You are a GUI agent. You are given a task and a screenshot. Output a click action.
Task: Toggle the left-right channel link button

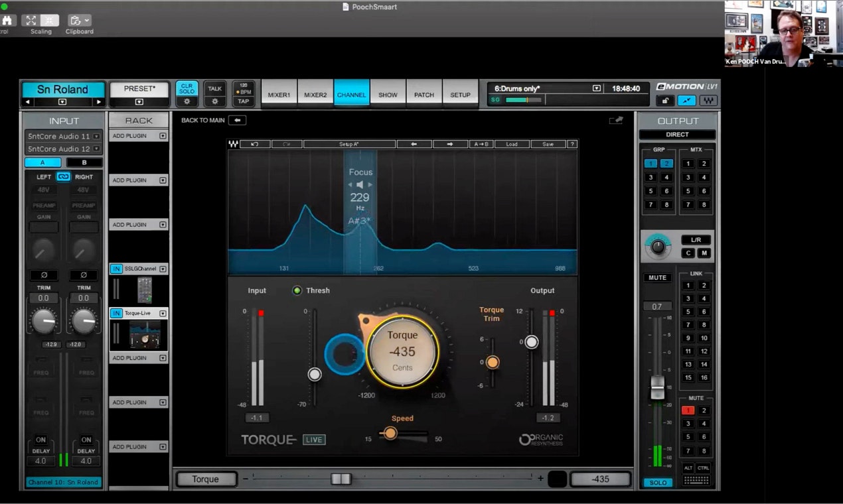[63, 177]
